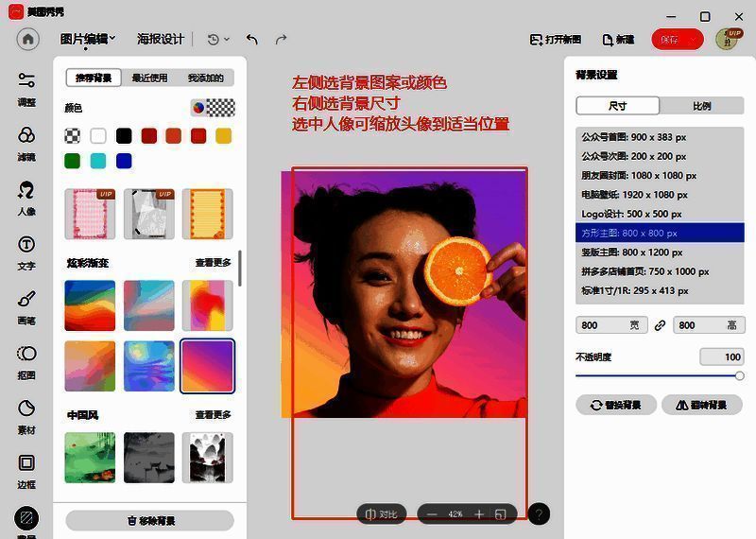Click the 新建 new file button
The width and height of the screenshot is (756, 539).
point(619,40)
